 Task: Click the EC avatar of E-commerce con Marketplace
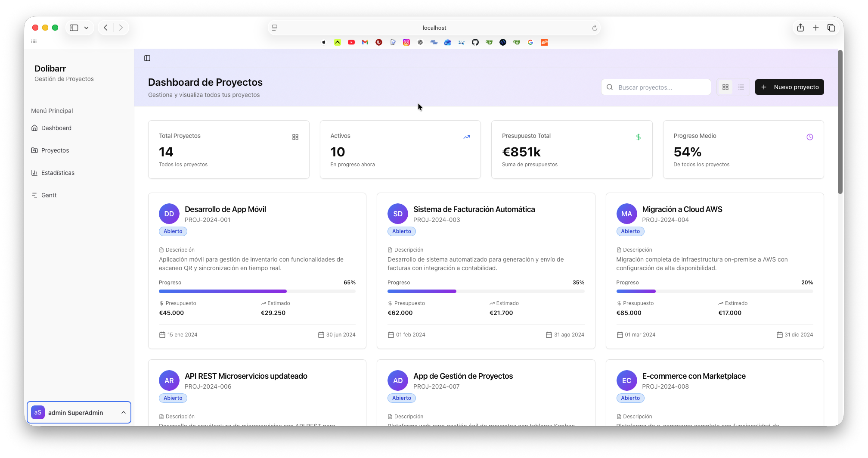pos(627,380)
